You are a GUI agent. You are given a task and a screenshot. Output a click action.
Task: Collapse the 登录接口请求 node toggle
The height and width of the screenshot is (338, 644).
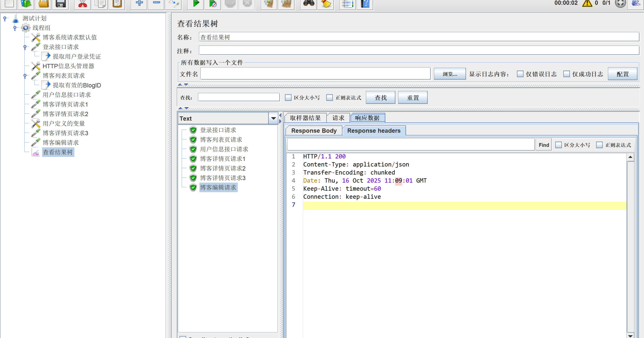click(25, 47)
